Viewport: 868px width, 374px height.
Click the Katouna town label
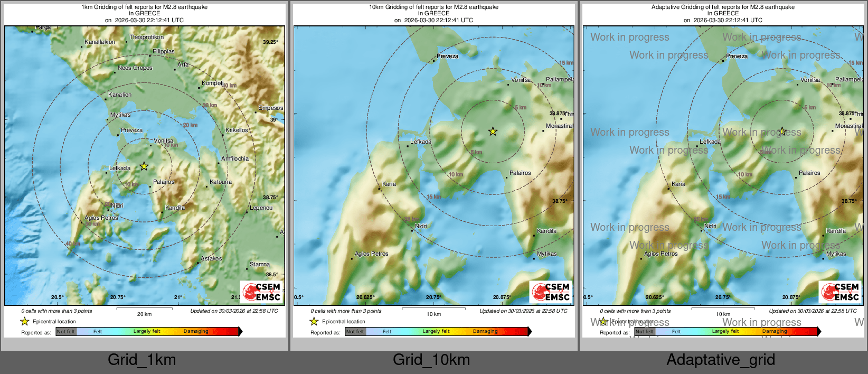point(221,182)
